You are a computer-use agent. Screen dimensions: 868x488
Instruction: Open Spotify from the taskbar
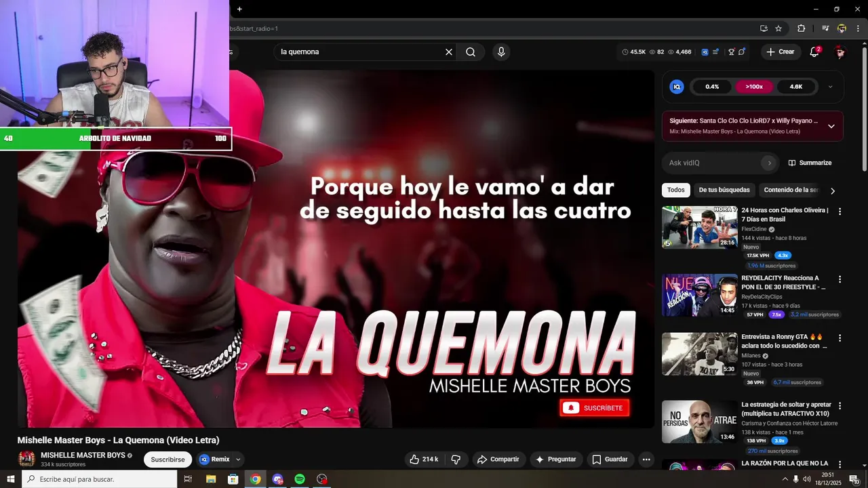300,479
